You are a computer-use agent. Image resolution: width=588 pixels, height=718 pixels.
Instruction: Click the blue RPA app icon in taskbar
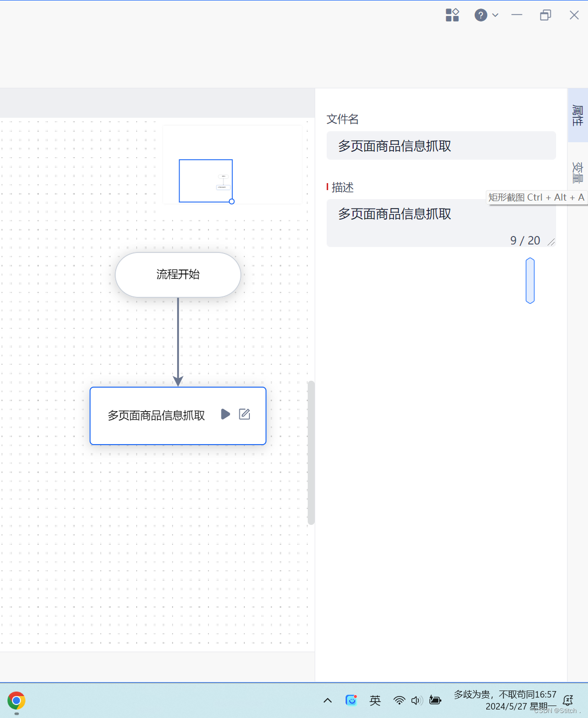coord(352,701)
